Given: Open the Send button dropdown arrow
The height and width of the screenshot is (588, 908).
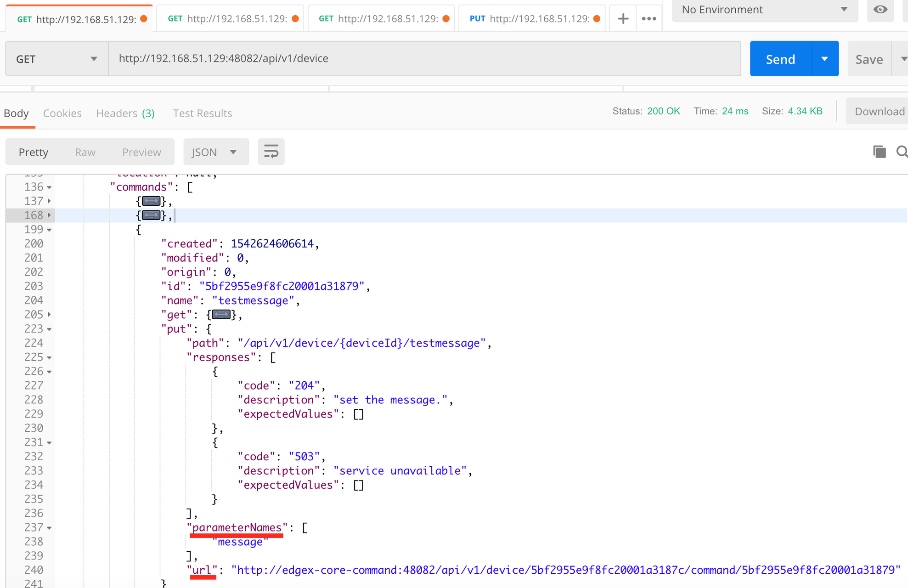Looking at the screenshot, I should click(x=824, y=59).
